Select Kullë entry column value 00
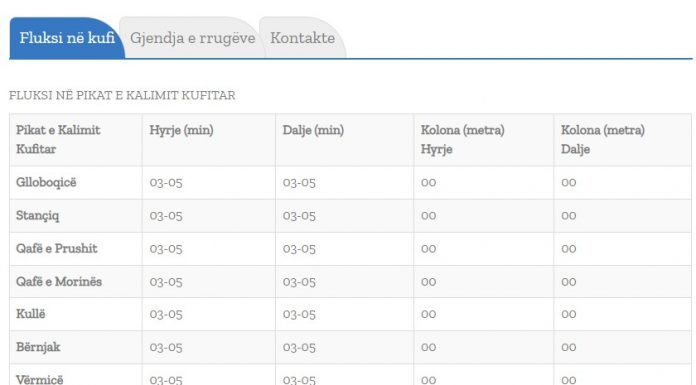Viewport: 696px width, 385px height. (x=428, y=314)
